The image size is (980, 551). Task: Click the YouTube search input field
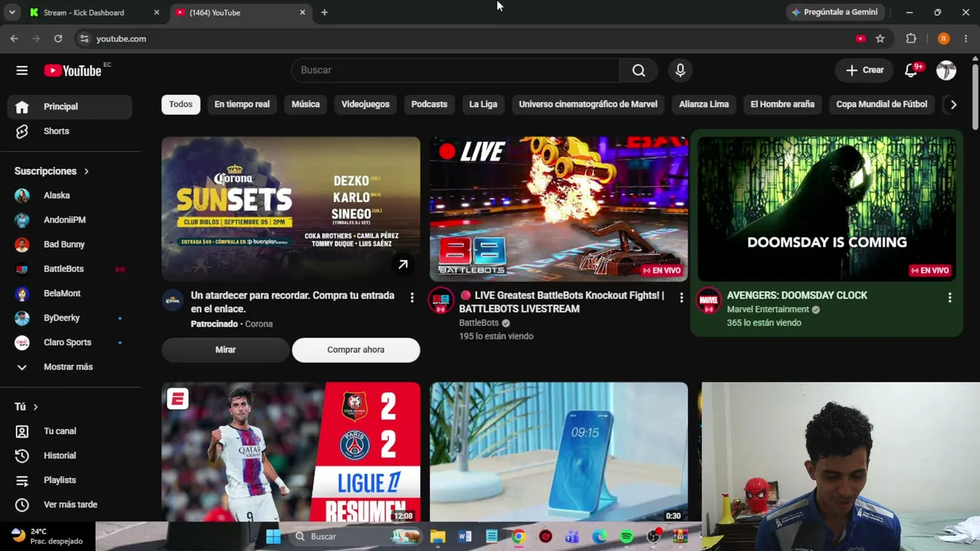pyautogui.click(x=456, y=70)
